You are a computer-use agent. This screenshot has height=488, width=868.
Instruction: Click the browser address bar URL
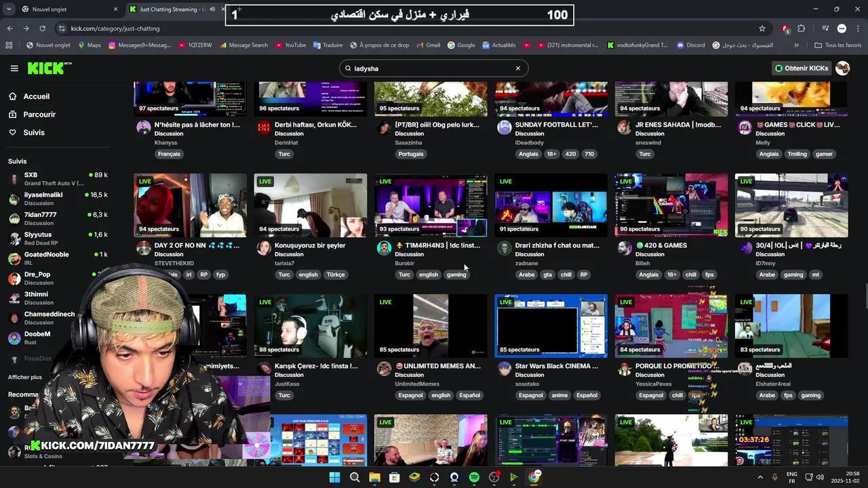[x=115, y=28]
